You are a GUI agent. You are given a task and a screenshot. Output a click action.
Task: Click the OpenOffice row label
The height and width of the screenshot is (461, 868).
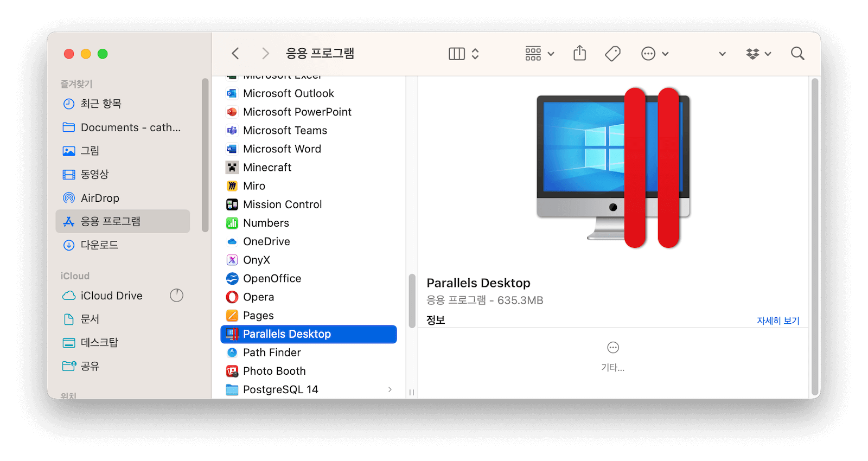[x=272, y=278]
